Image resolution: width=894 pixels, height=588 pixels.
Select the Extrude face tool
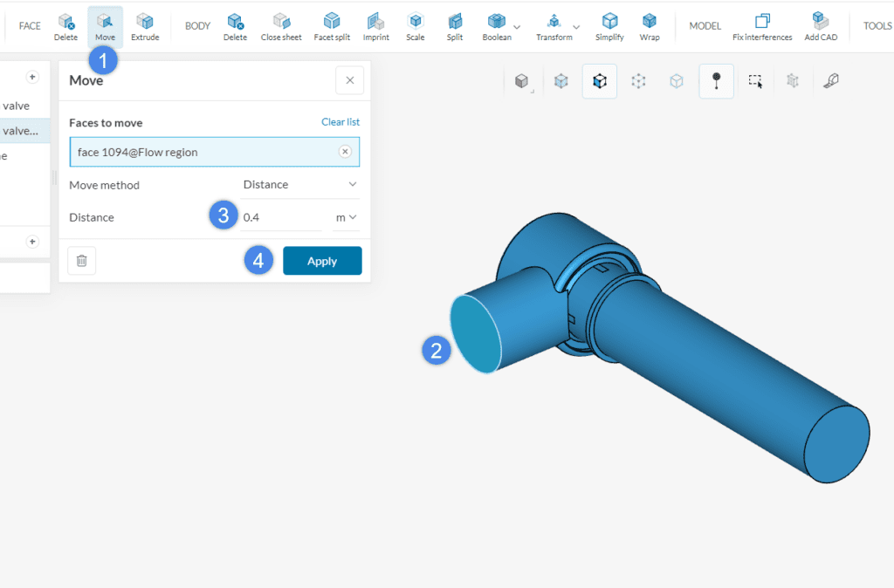pyautogui.click(x=145, y=25)
